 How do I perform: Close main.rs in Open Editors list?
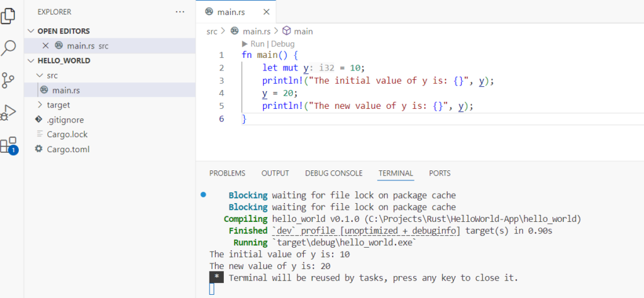point(45,46)
